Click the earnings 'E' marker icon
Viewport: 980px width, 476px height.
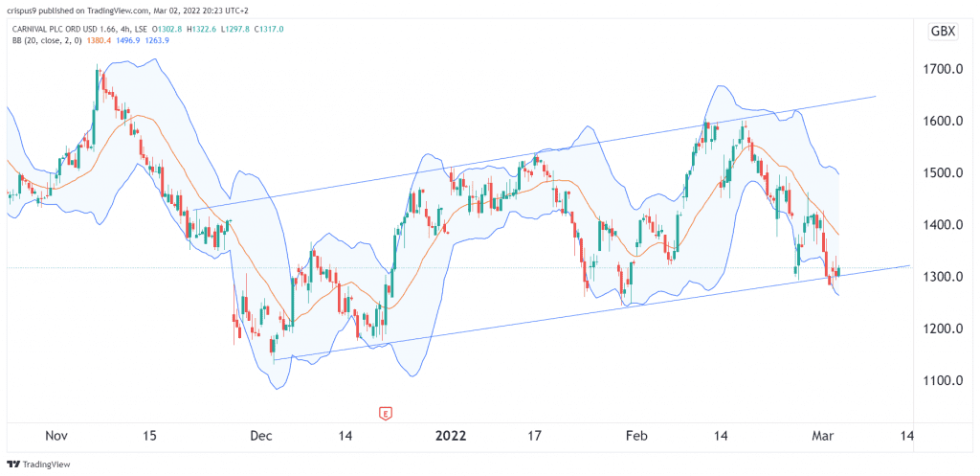(387, 413)
